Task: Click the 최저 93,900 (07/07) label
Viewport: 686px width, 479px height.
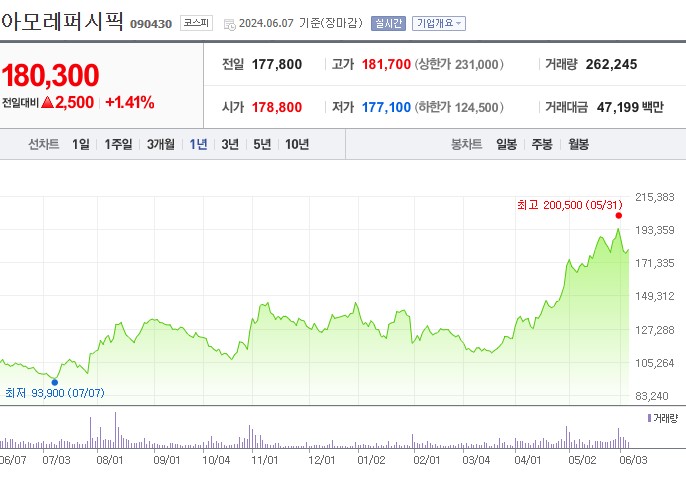Action: tap(55, 393)
